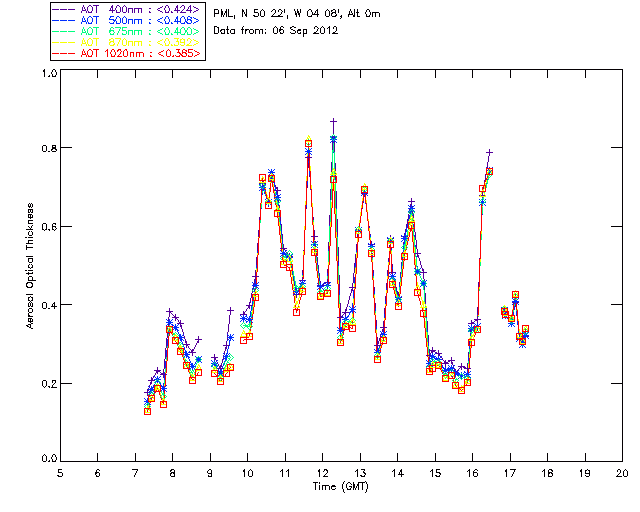The image size is (640, 512).
Task: Click the 5 tick label on time axis
Action: [x=60, y=473]
